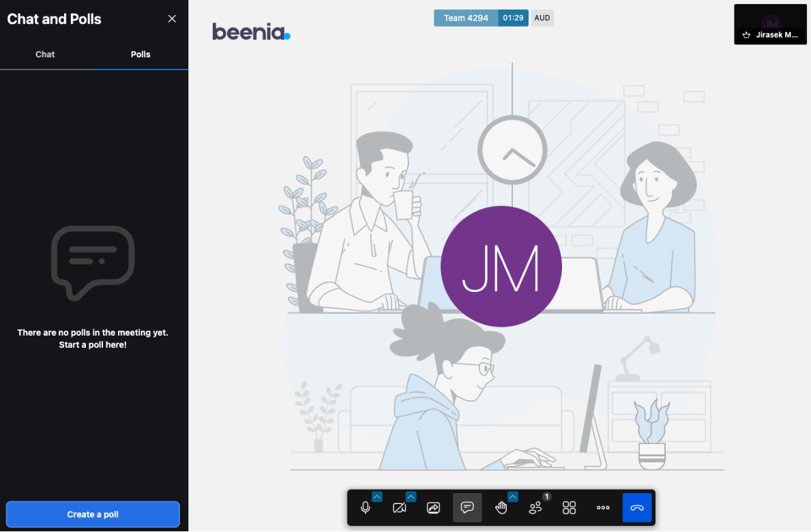Mute the microphone
Screen dimensions: 811x532
pos(366,508)
